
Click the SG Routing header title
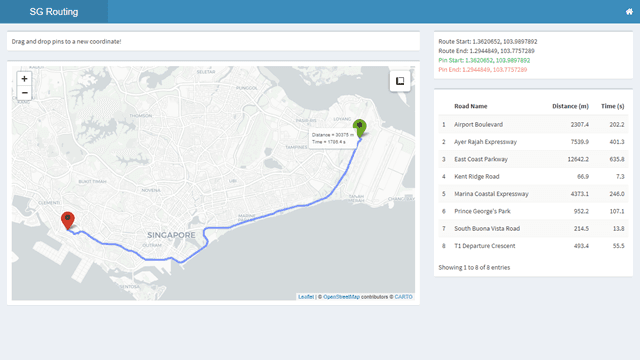[x=54, y=12]
